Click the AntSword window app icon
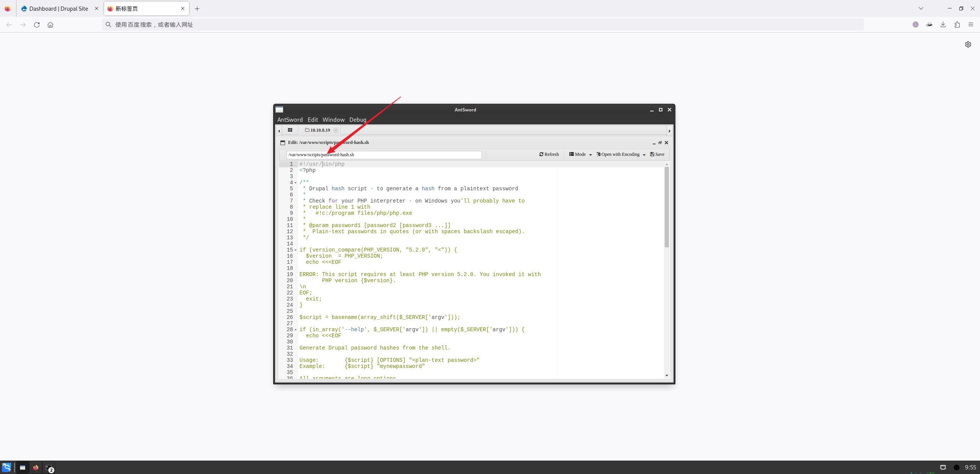The width and height of the screenshot is (980, 474). 279,110
